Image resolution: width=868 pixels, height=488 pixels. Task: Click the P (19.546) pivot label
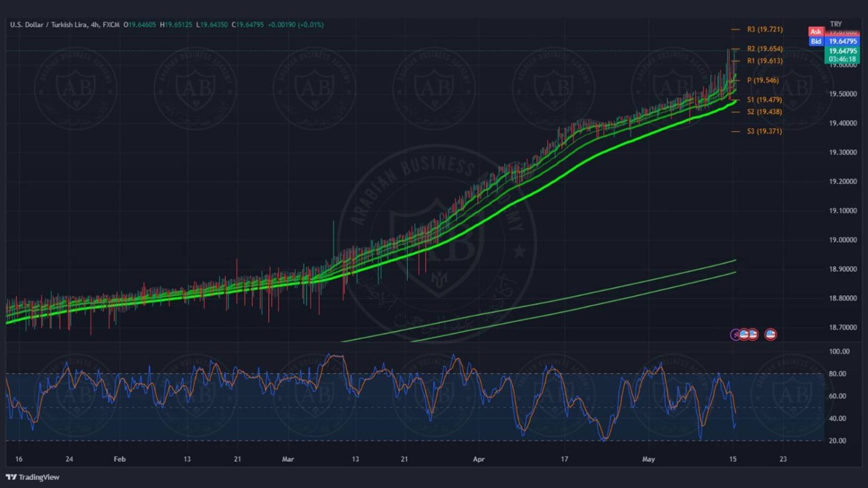tap(763, 80)
